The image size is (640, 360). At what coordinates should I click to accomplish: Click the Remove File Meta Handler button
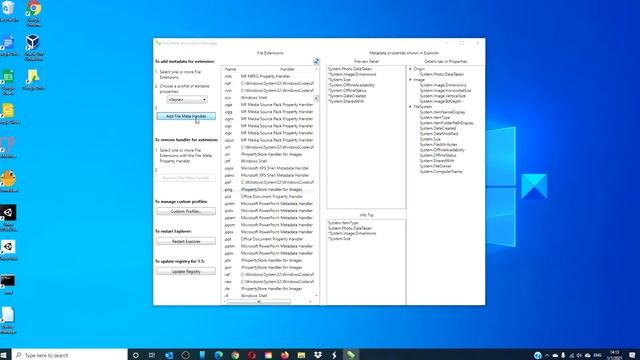coord(186,178)
